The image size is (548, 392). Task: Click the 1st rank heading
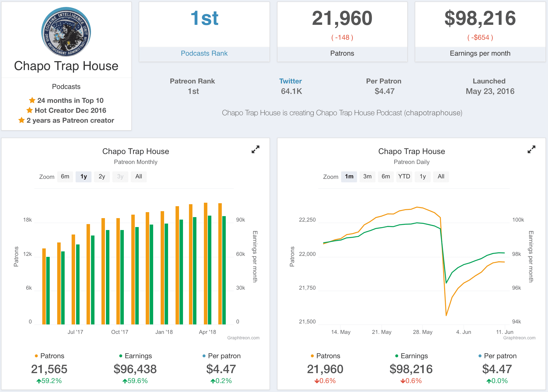pyautogui.click(x=204, y=19)
